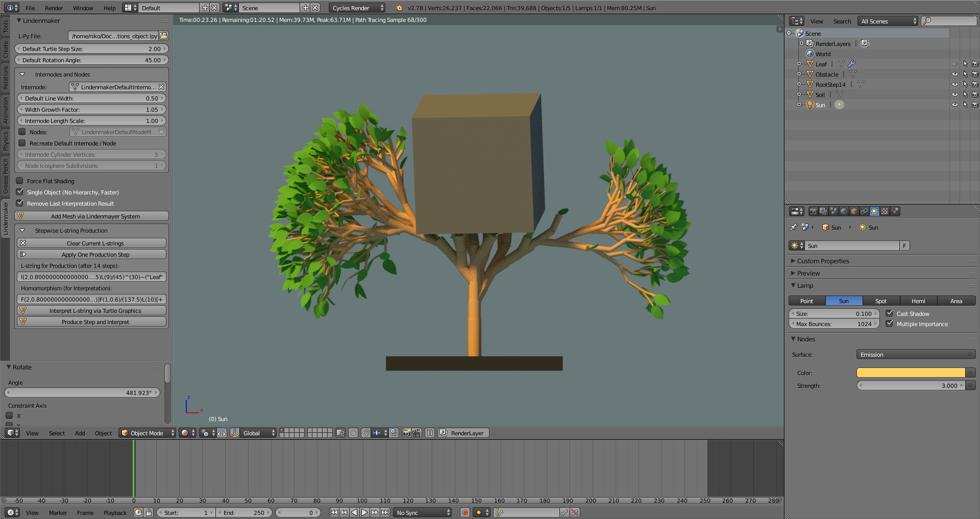The width and height of the screenshot is (980, 519).
Task: Toggle the timeline range lock icon
Action: [149, 512]
